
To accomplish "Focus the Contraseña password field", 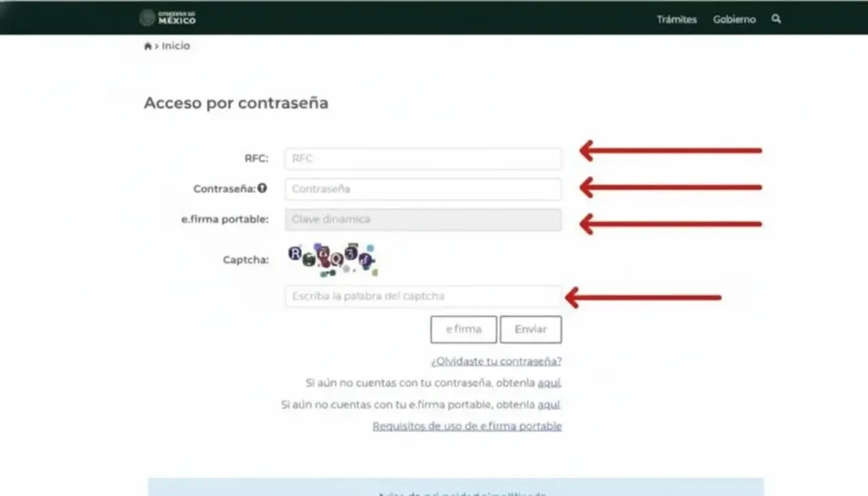I will click(x=423, y=189).
